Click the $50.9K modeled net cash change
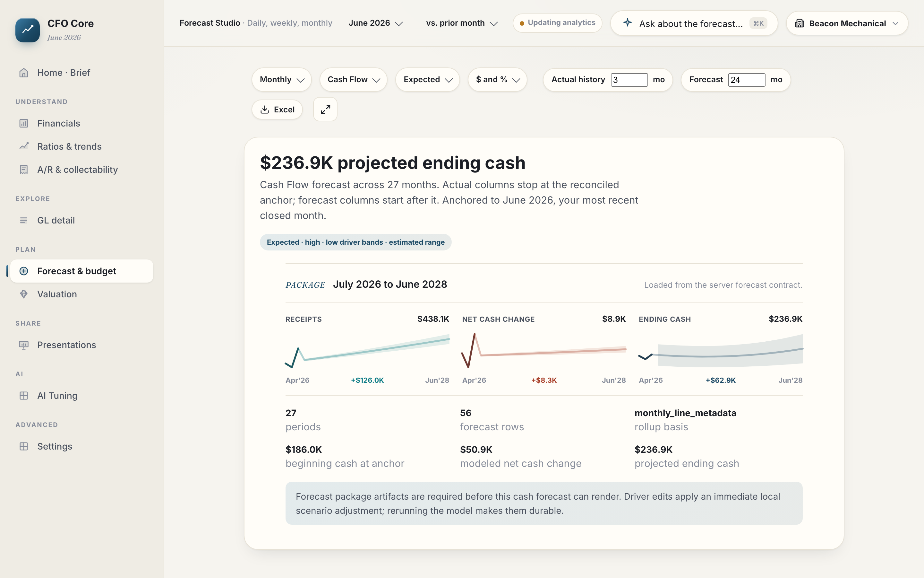 (476, 449)
